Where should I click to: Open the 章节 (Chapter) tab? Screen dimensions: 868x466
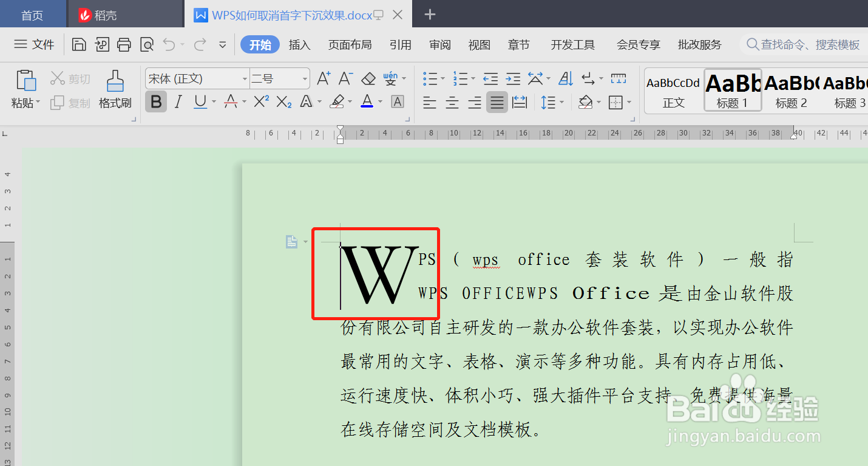[519, 45]
